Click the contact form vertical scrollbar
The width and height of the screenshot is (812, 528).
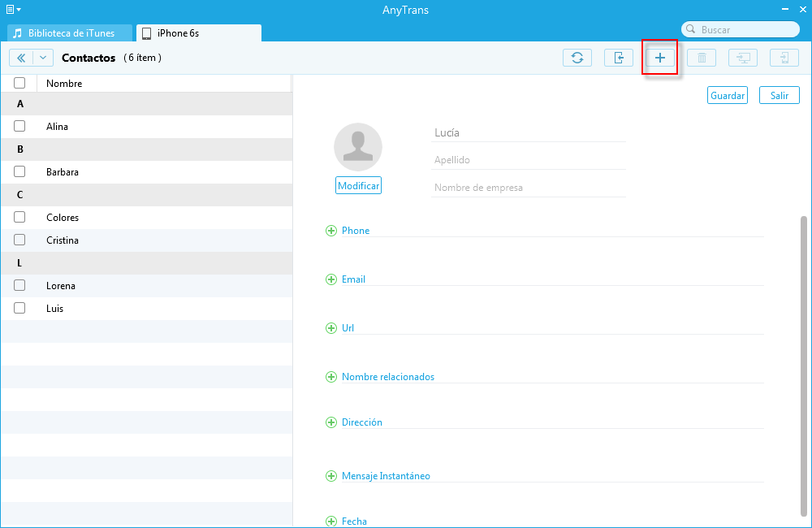[x=803, y=366]
